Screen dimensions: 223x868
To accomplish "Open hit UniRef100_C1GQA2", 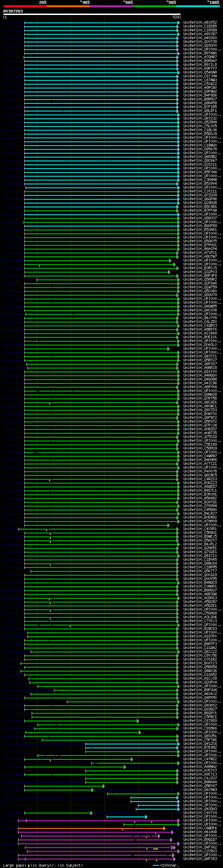I will click(x=200, y=648).
